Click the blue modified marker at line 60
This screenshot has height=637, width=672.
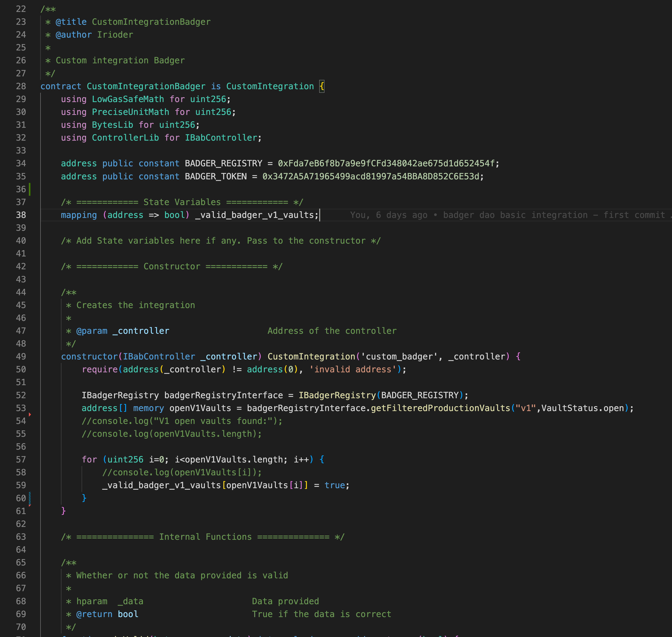tap(30, 498)
